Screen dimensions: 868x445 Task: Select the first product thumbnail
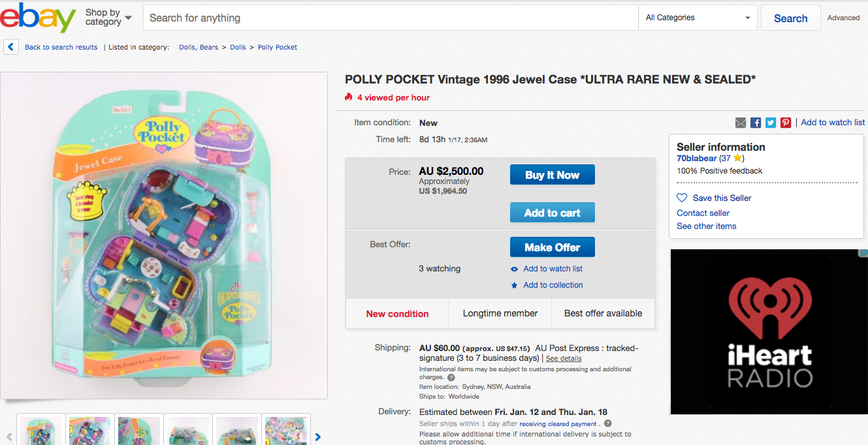click(40, 431)
